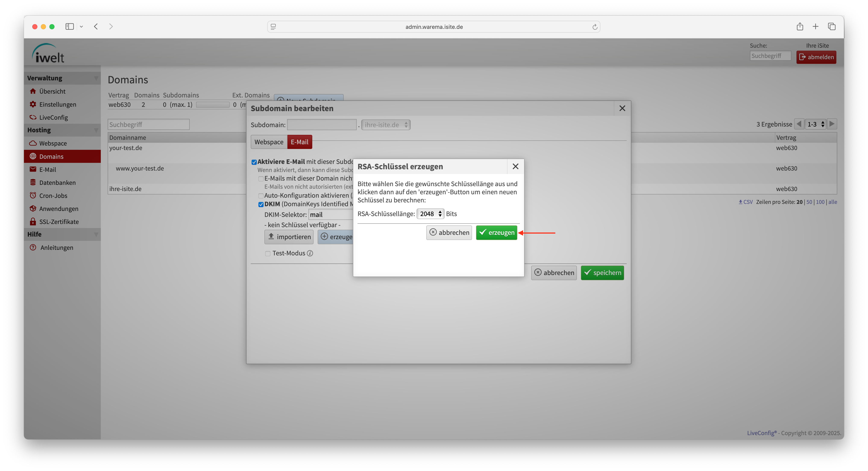Open the RSA-Schlüssellänge 2048 dropdown

tap(430, 214)
